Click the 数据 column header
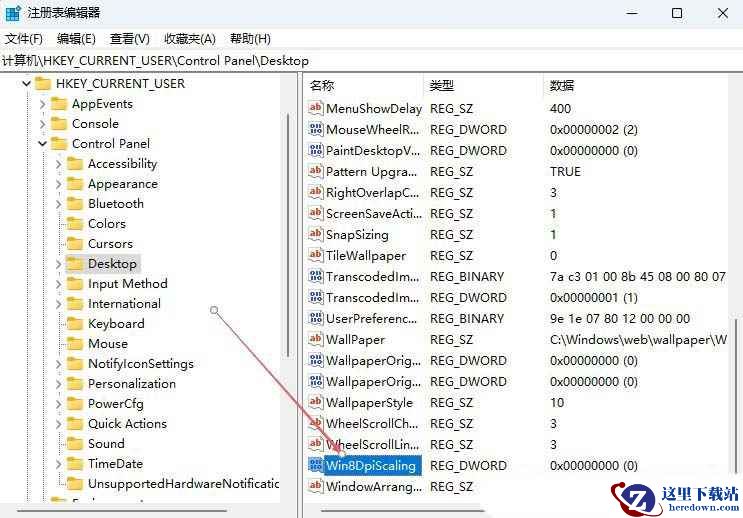This screenshot has height=518, width=743. coord(562,86)
